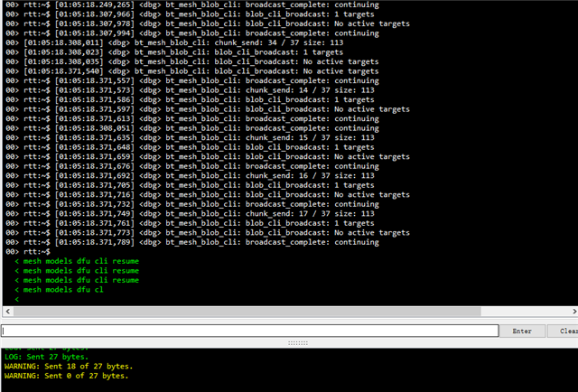This screenshot has width=578, height=392.
Task: Select the line with chunk_send: 34 / 37
Action: tap(174, 42)
